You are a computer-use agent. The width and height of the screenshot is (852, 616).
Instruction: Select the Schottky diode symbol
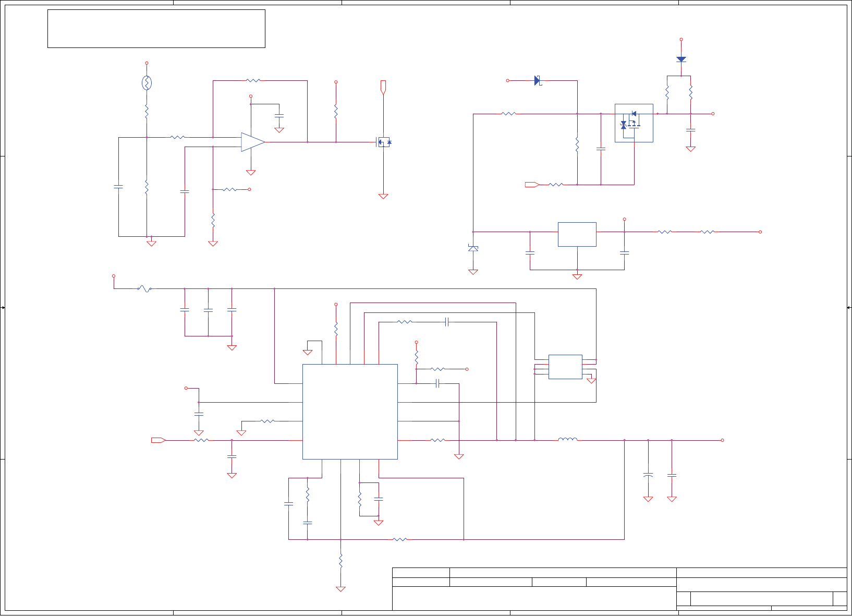coord(538,81)
